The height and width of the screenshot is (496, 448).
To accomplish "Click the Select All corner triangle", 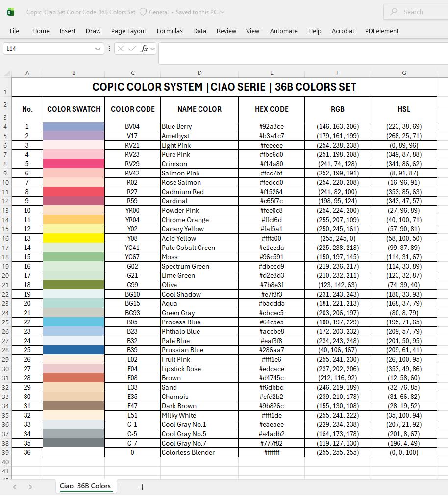I will coord(7,74).
